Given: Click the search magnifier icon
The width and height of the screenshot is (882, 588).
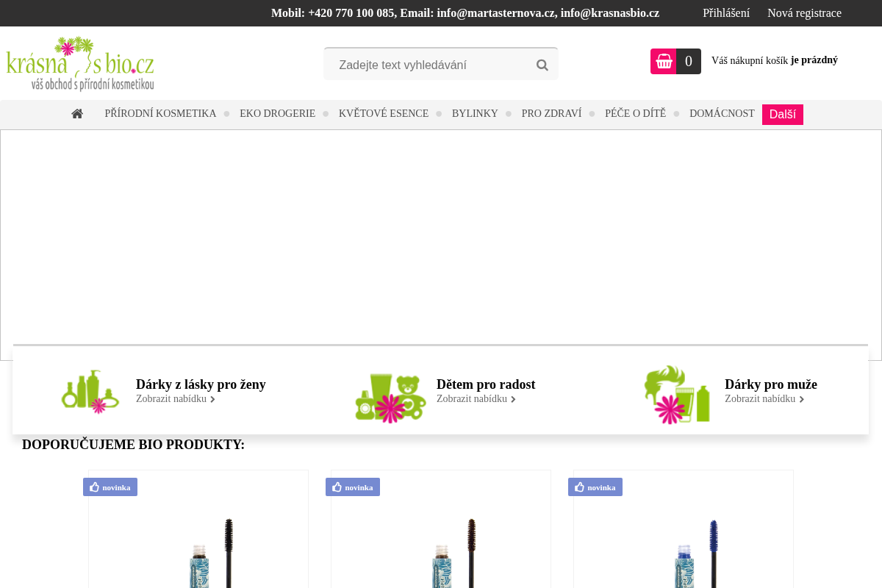Looking at the screenshot, I should click(x=542, y=65).
